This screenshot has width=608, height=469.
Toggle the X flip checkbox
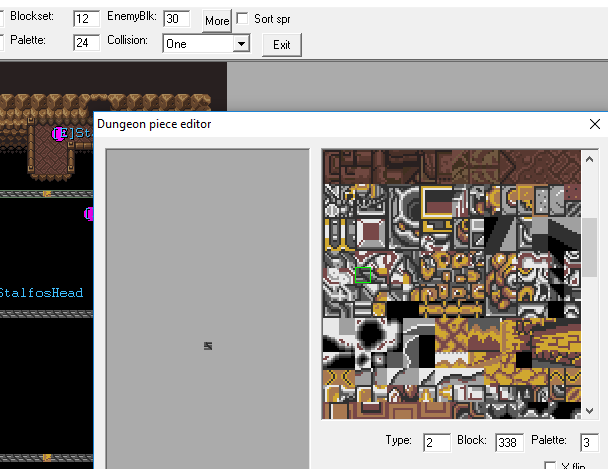(550, 465)
